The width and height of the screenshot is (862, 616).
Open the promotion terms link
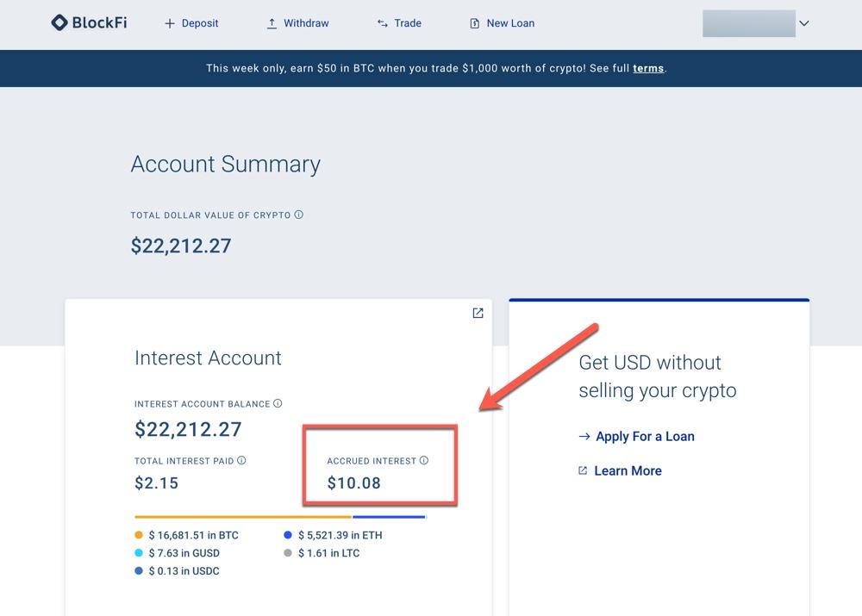648,68
